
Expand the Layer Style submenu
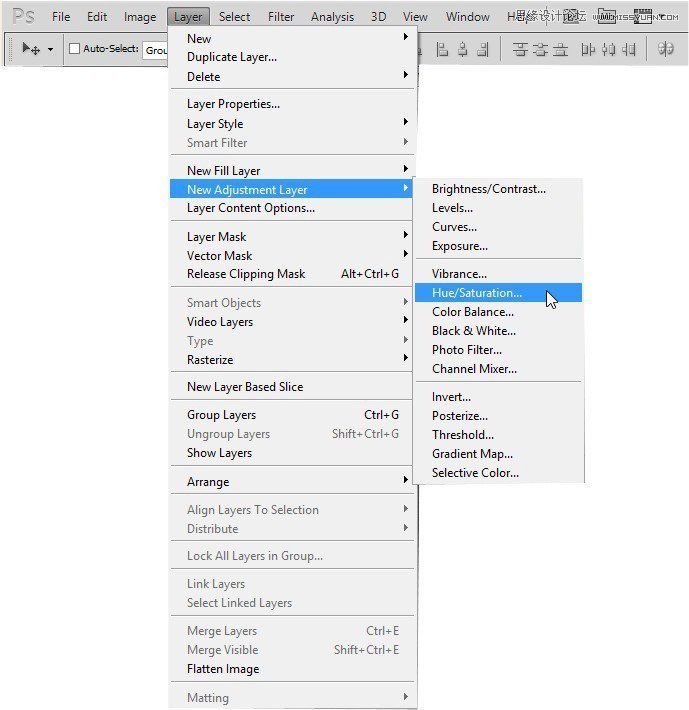coord(406,121)
